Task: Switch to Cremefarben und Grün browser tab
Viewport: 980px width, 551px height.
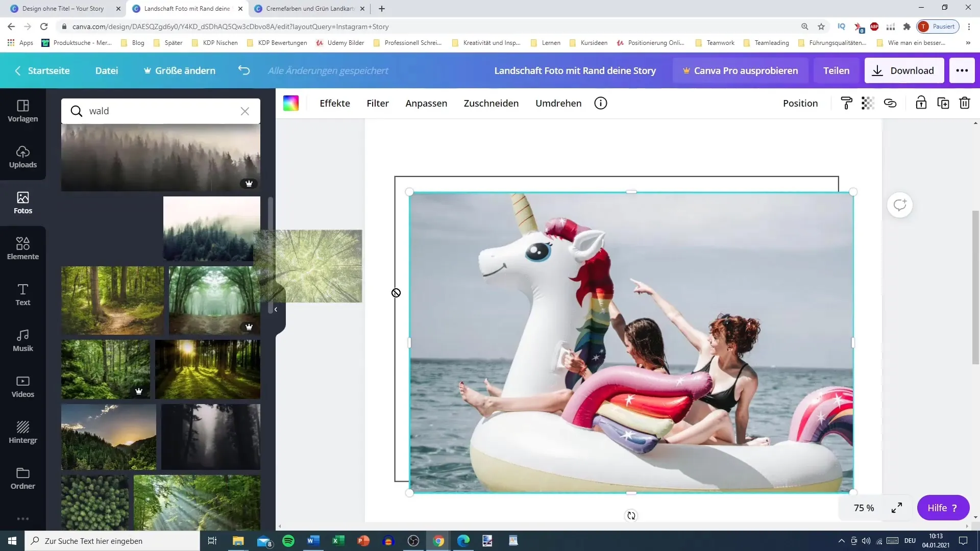Action: point(310,9)
